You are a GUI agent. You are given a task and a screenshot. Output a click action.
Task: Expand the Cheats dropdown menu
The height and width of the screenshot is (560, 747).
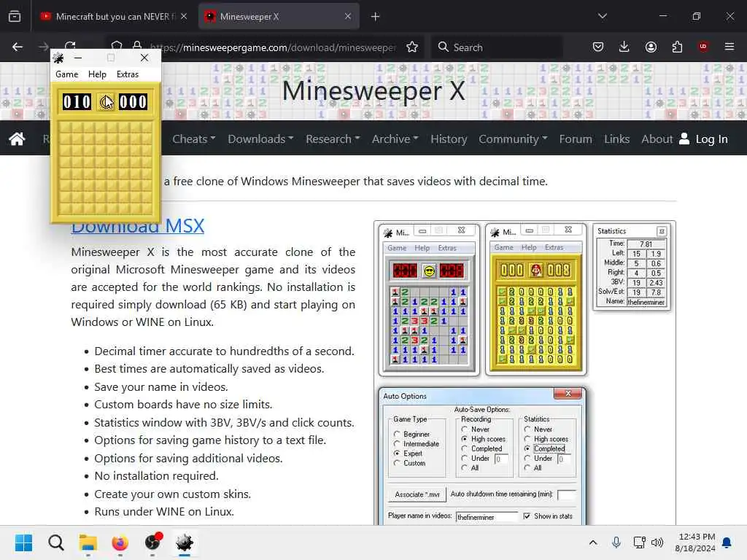[x=194, y=139]
